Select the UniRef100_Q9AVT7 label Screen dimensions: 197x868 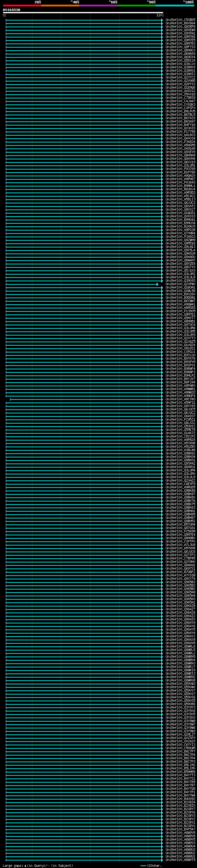pos(180,318)
